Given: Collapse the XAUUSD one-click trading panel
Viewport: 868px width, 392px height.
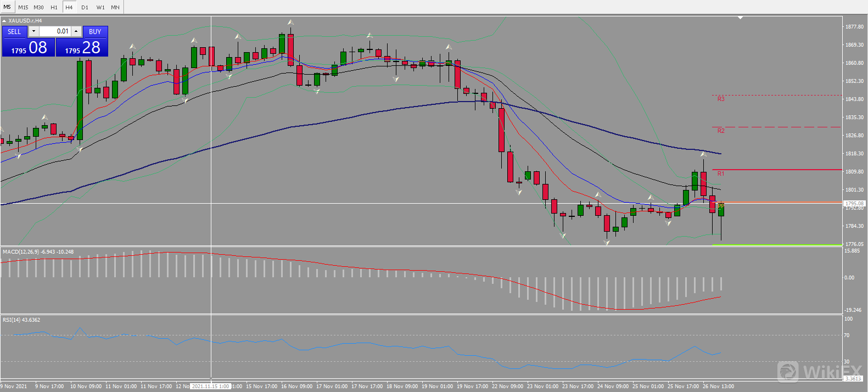Looking at the screenshot, I should pos(4,21).
